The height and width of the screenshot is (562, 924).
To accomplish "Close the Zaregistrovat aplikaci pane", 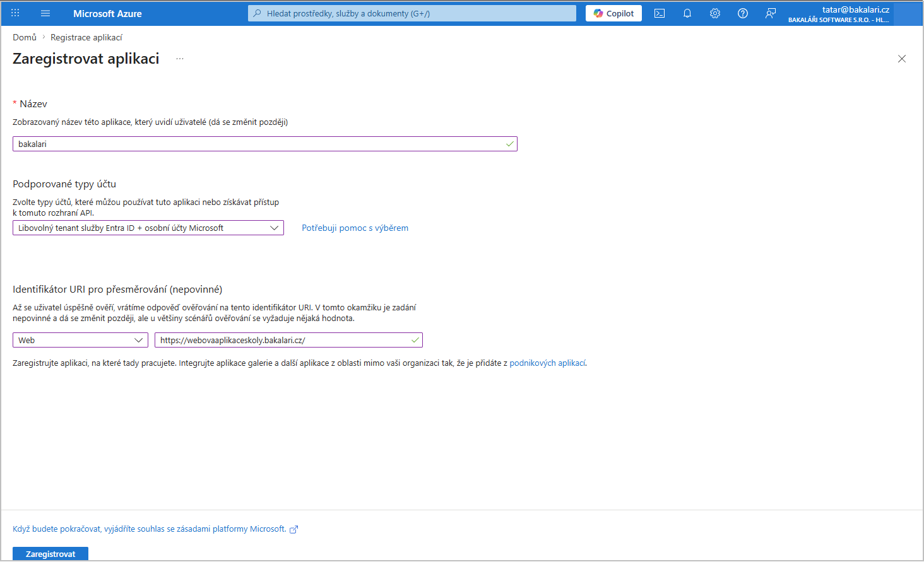I will tap(902, 59).
